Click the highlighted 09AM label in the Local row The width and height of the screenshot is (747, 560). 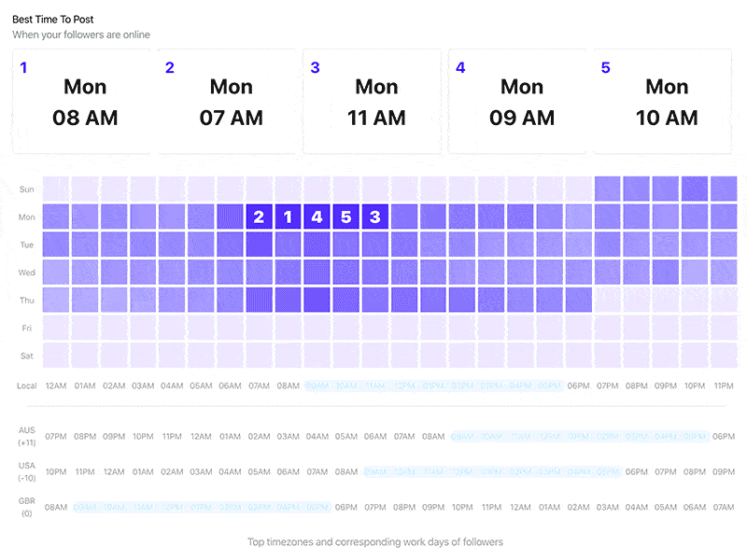click(317, 385)
